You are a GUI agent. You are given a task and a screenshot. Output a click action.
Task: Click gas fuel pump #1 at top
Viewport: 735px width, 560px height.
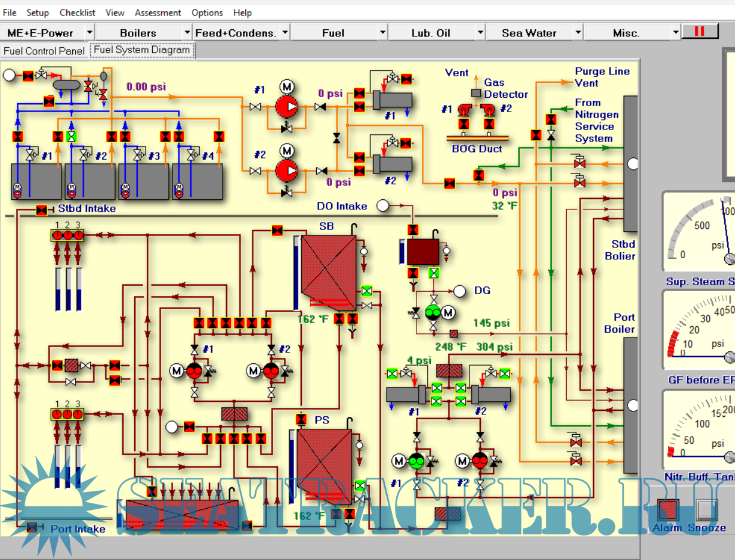click(x=286, y=107)
